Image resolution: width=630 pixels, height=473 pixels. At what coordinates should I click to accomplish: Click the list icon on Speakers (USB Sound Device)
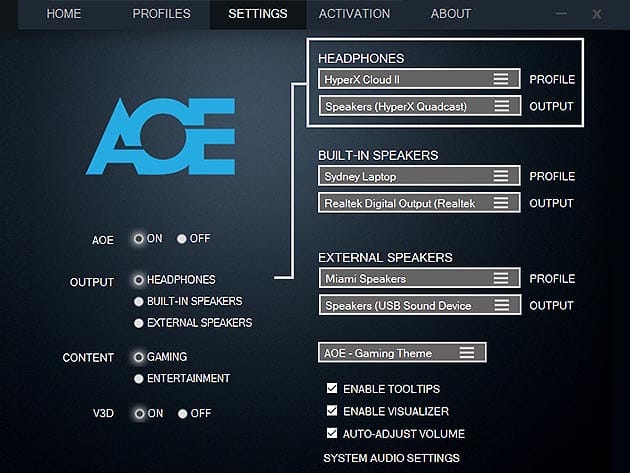[502, 305]
